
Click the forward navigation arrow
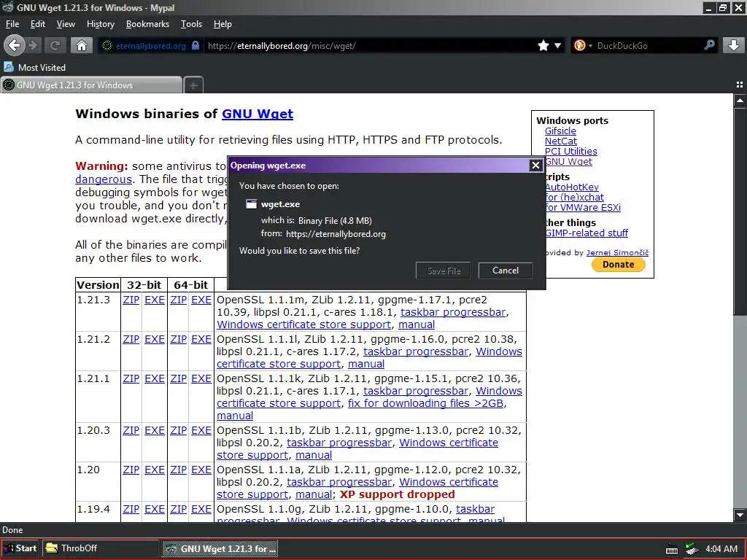34,46
